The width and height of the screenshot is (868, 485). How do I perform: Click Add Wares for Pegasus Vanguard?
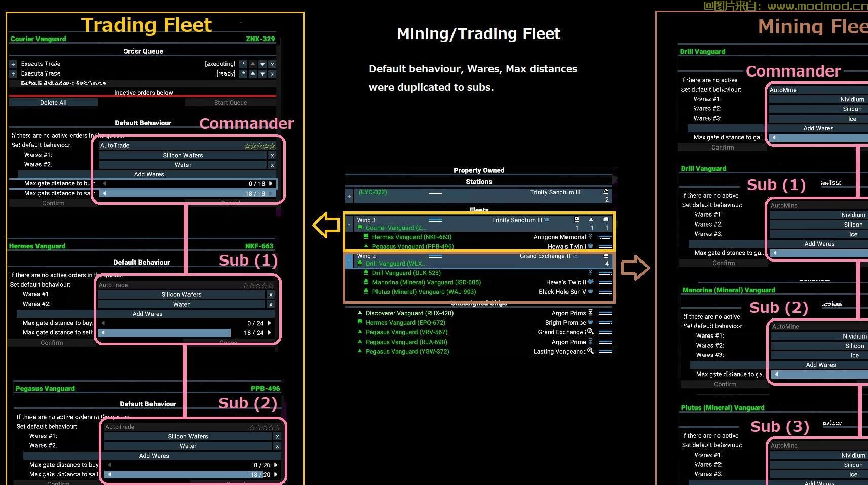coord(154,456)
